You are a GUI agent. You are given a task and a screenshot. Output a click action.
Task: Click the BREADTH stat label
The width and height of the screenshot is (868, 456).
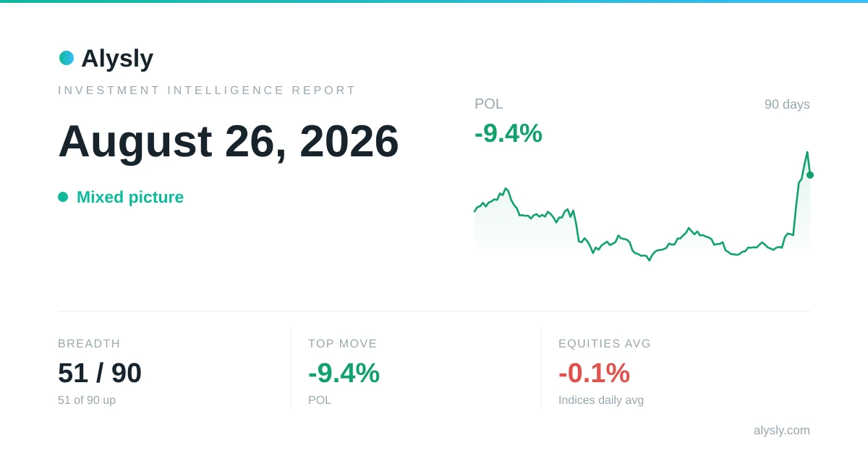click(x=89, y=344)
